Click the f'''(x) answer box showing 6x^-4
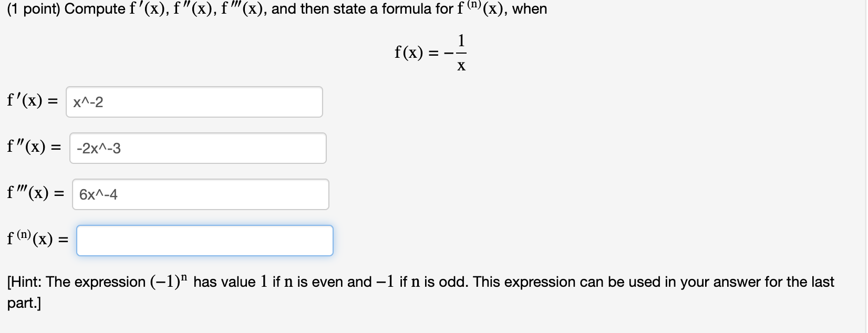Screen dimensions: 868x333 (x=200, y=194)
